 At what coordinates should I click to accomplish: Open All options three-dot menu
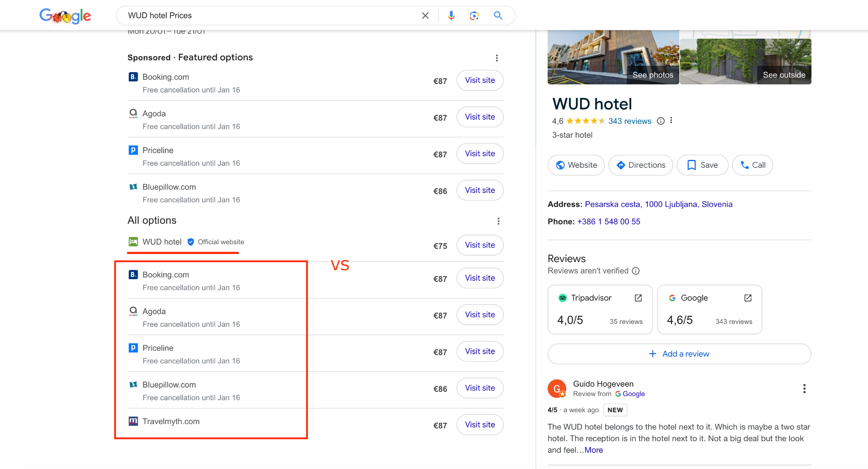pos(498,221)
